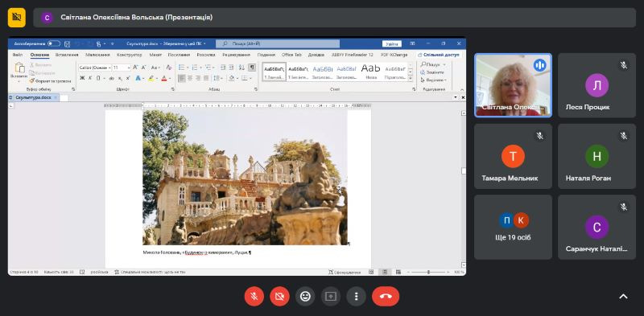Apply the red font color
This screenshot has width=644, height=316.
164,78
